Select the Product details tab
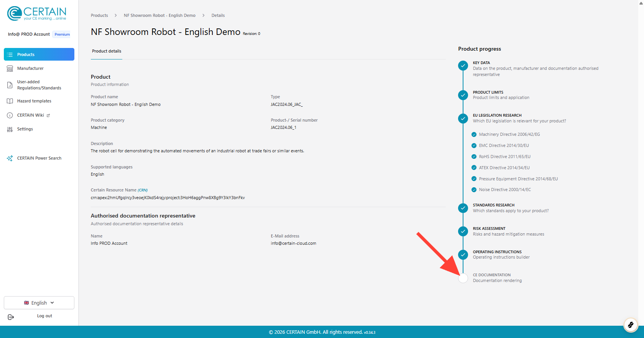This screenshot has height=338, width=644. (107, 51)
